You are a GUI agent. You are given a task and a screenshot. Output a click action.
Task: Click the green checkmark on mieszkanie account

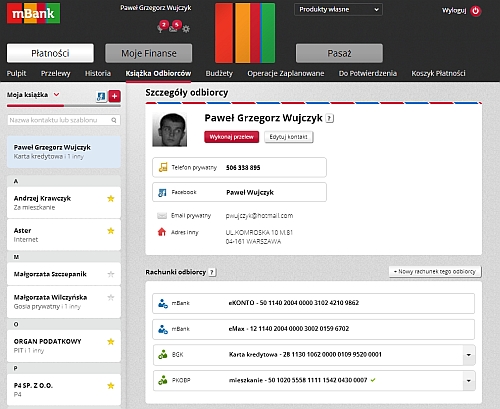pos(373,380)
